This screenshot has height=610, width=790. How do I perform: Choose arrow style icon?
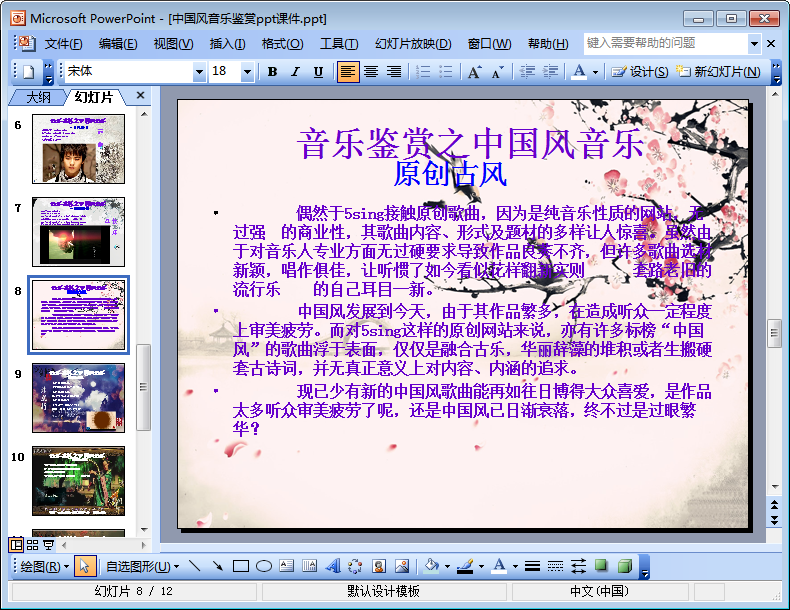pyautogui.click(x=578, y=567)
